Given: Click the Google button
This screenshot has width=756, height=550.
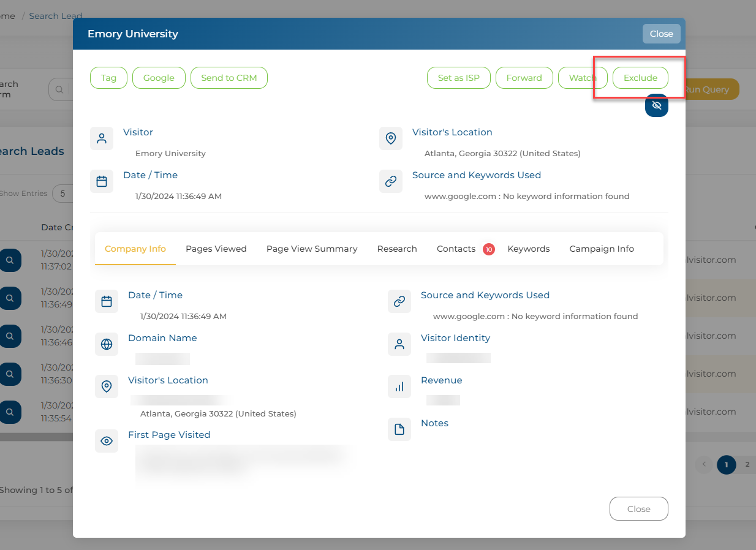Looking at the screenshot, I should 159,78.
